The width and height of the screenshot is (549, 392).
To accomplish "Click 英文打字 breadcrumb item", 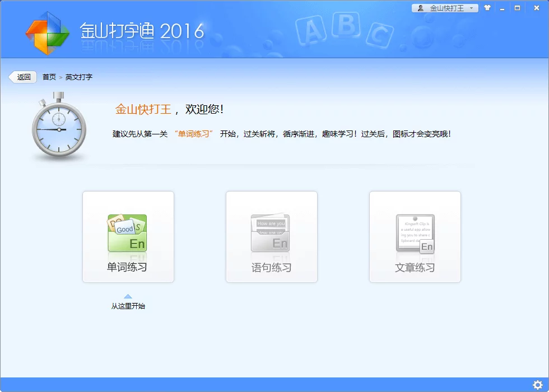I will coord(79,77).
